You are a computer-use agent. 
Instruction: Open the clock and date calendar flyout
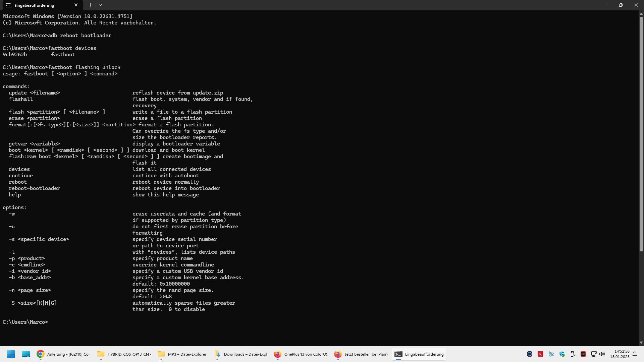point(620,354)
